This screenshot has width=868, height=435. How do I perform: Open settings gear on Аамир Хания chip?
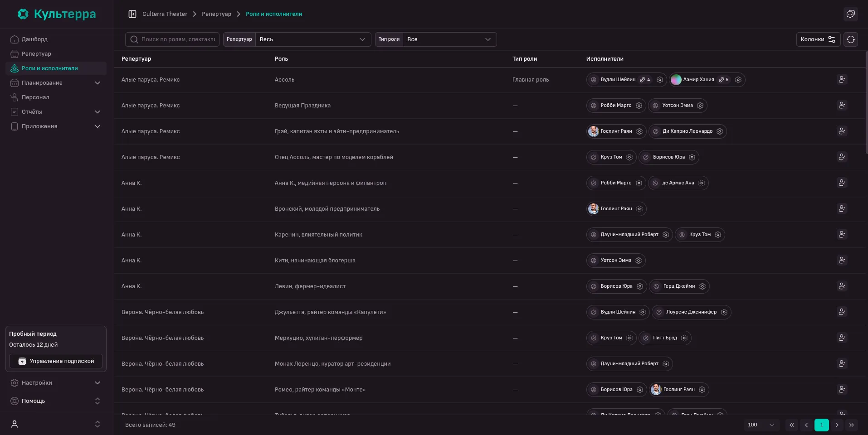click(x=738, y=80)
